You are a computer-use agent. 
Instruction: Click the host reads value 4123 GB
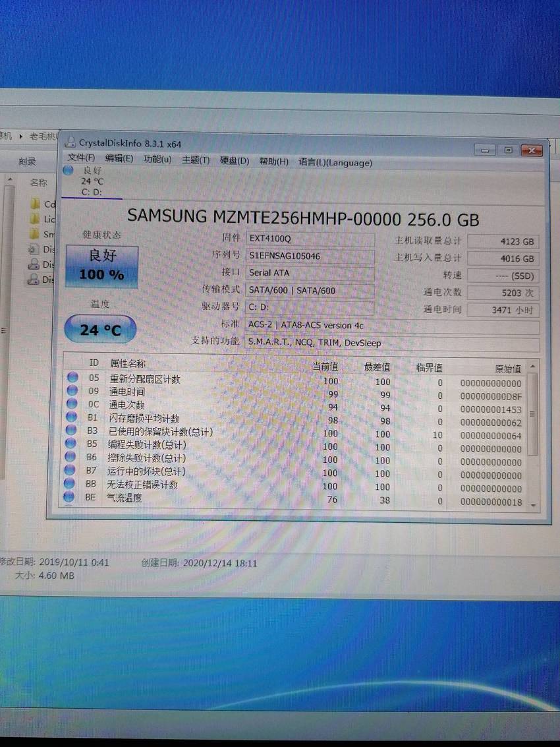[503, 241]
